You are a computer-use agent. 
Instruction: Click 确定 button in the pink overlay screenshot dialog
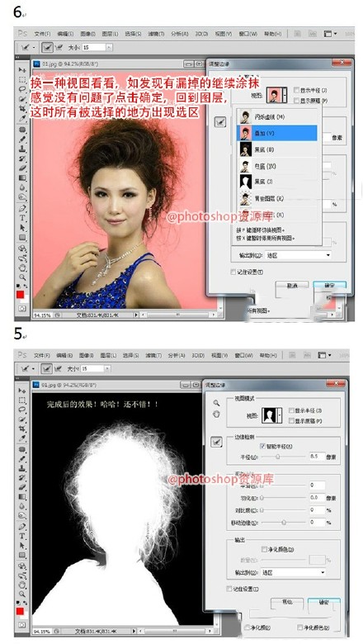coord(329,285)
